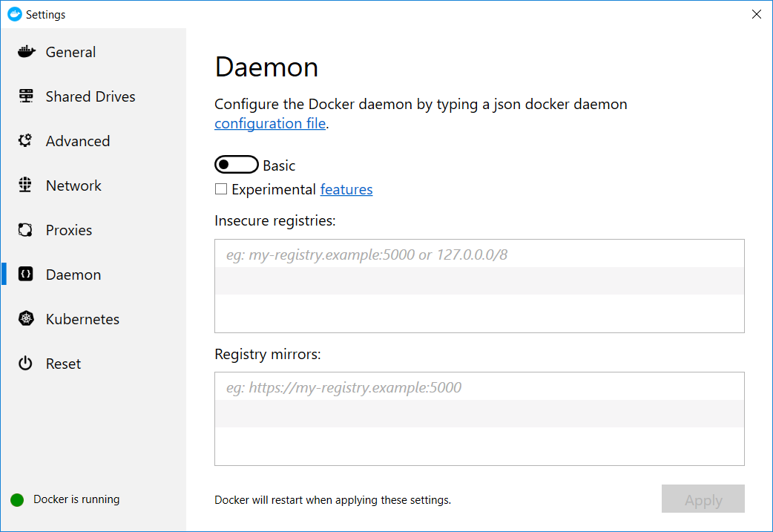The image size is (773, 532).
Task: Select the whale icon for General settings
Action: click(25, 51)
